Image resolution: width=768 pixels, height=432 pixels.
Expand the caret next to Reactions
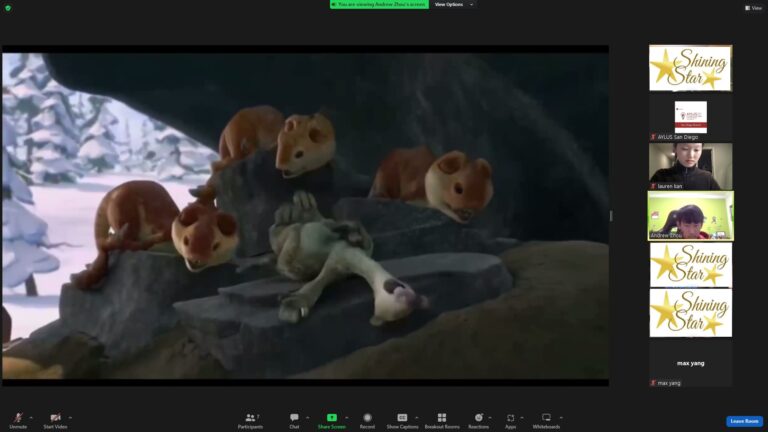point(490,418)
